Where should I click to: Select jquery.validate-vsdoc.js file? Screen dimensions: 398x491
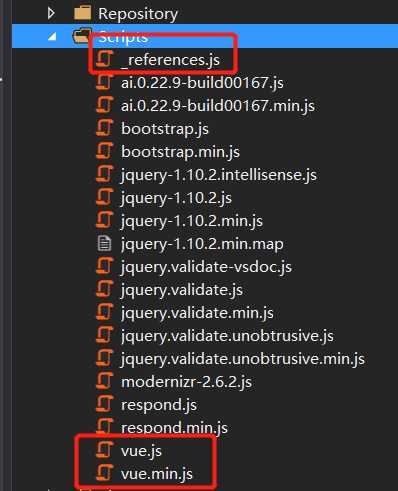pos(206,267)
